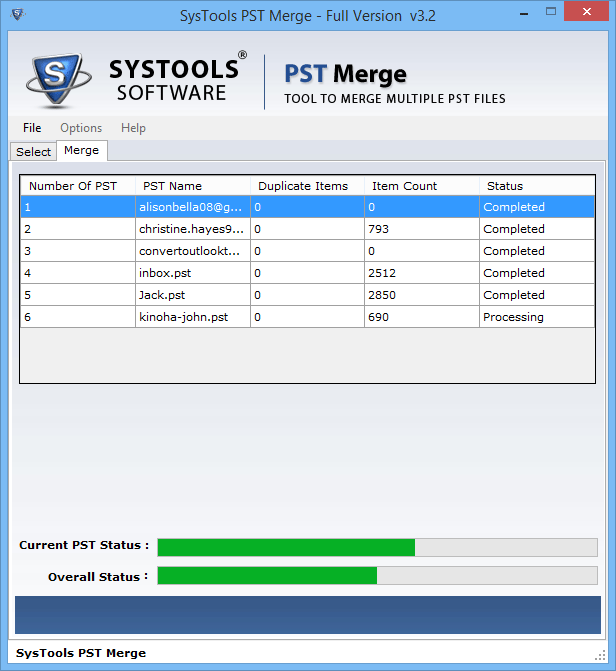Open the Help menu

point(133,128)
